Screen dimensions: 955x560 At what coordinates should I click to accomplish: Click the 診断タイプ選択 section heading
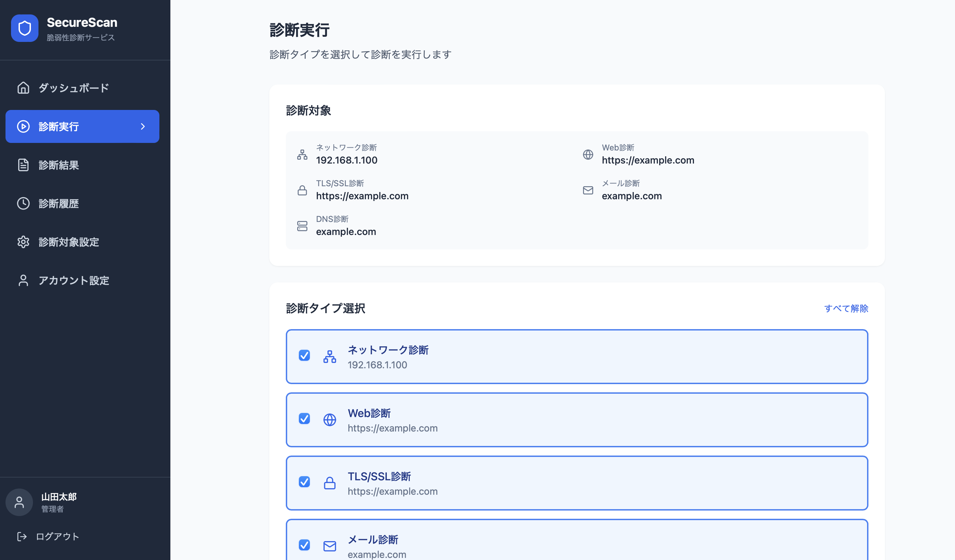[326, 309]
